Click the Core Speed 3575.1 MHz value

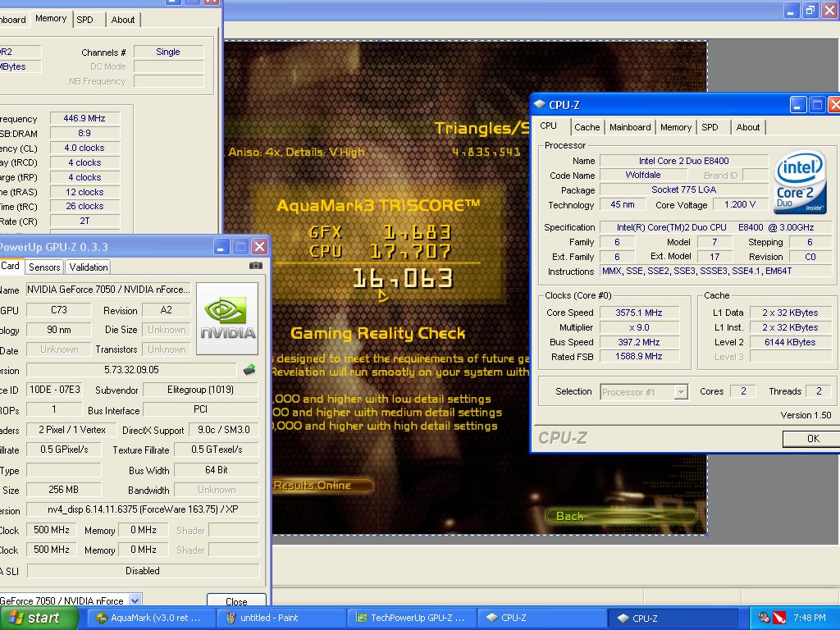pos(639,313)
